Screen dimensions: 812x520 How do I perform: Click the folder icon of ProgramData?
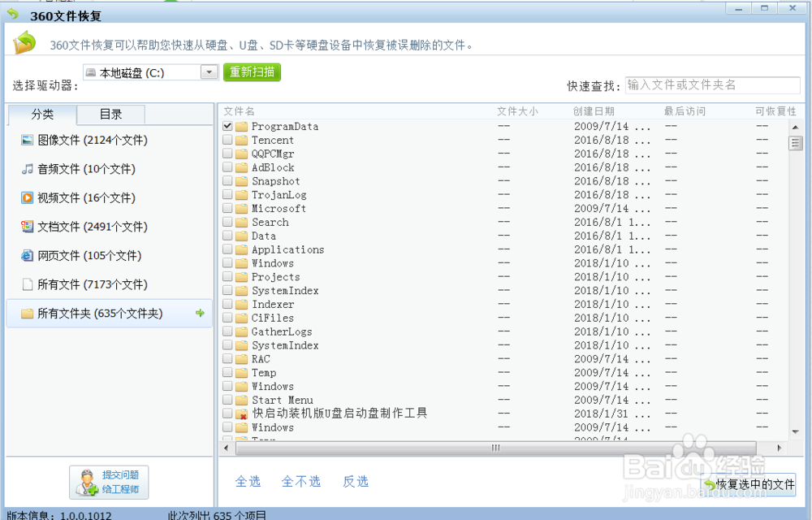click(x=241, y=127)
